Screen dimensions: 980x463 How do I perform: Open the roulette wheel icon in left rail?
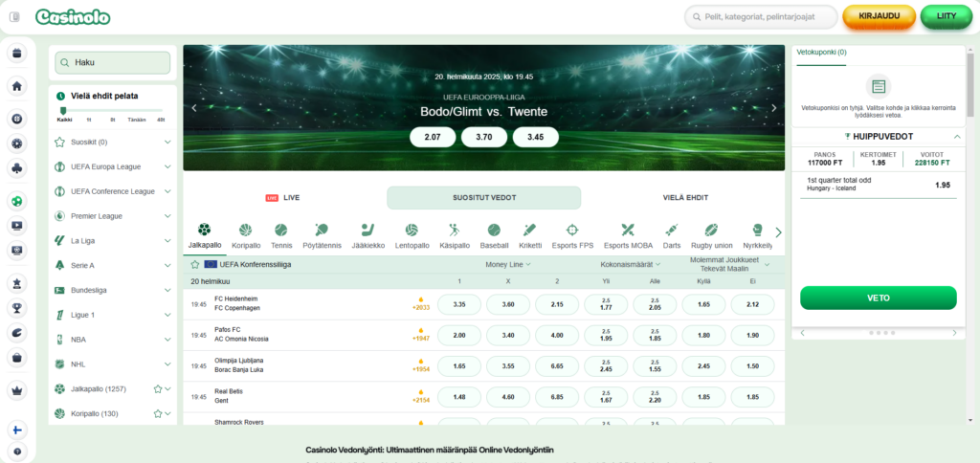tap(17, 118)
